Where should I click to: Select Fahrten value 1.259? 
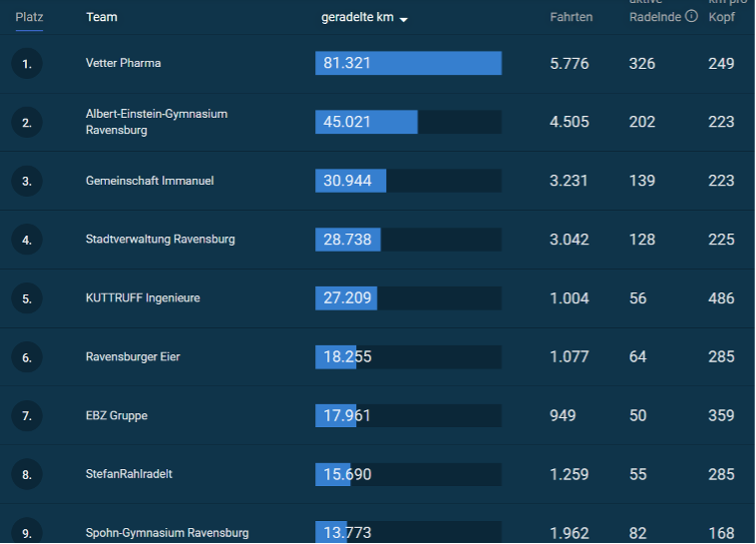569,474
